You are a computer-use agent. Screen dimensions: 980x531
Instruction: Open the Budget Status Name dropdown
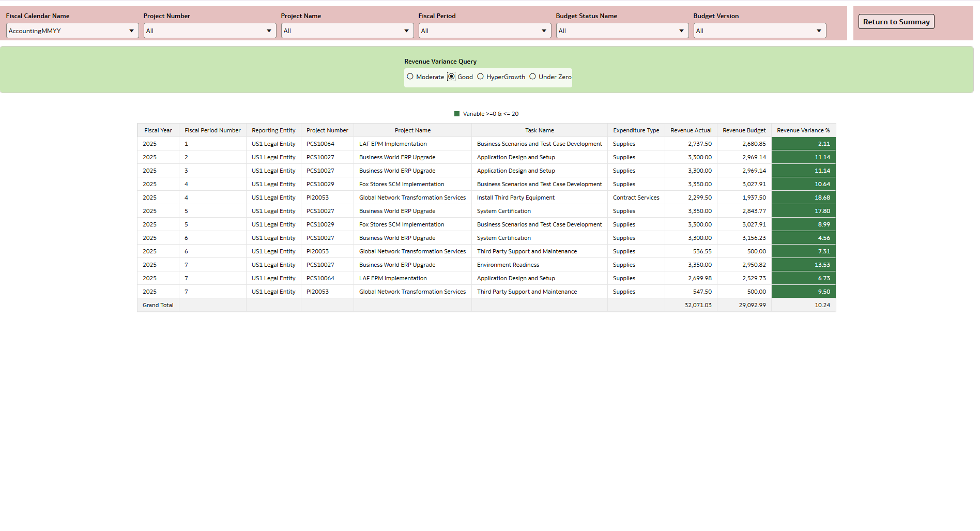(x=622, y=31)
